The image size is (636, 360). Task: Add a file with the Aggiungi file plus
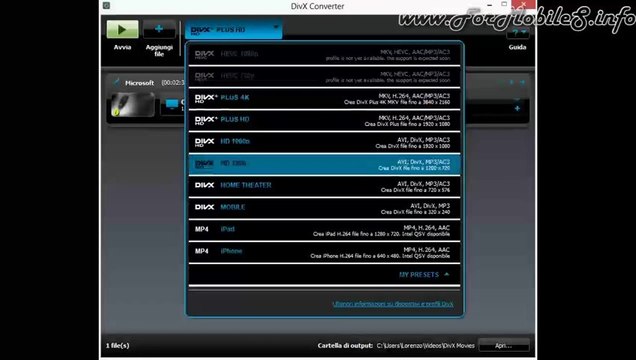coord(159,30)
